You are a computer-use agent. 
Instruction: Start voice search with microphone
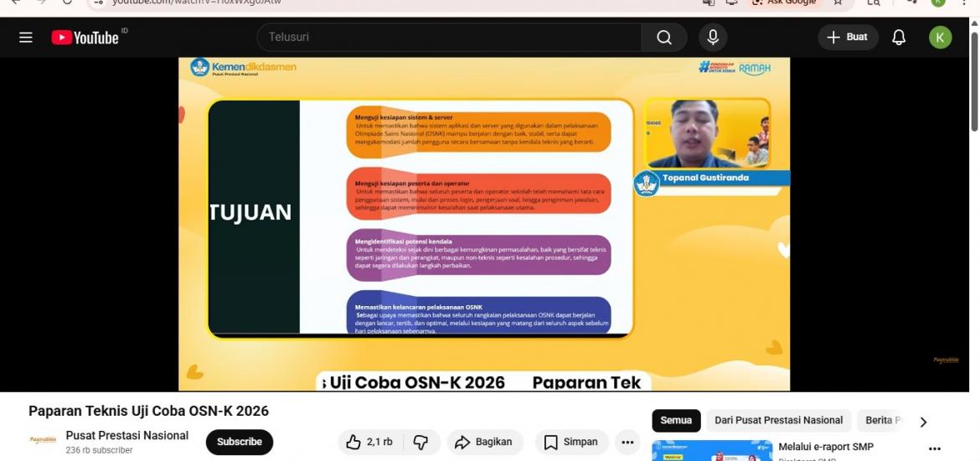(x=713, y=38)
